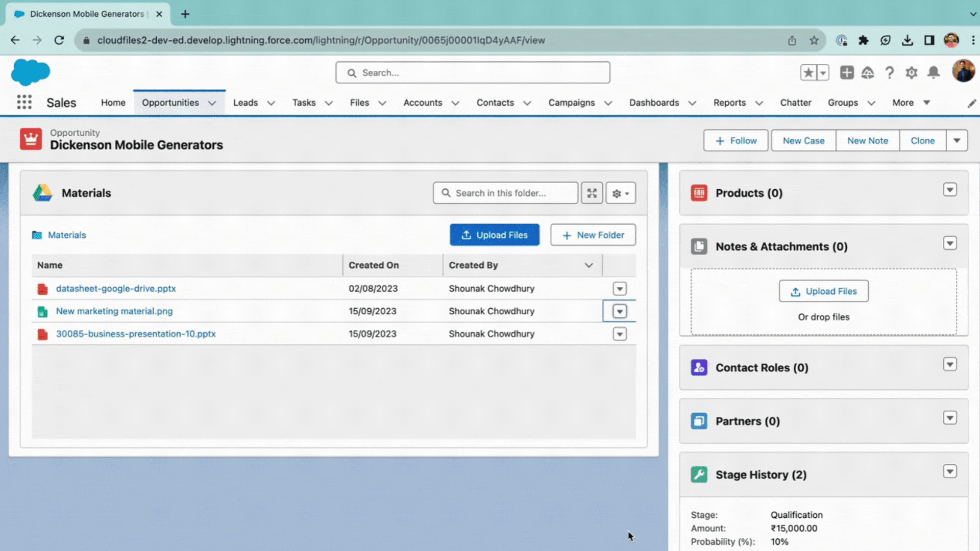Click the Products panel icon
Viewport: 980px width, 551px height.
pos(699,193)
